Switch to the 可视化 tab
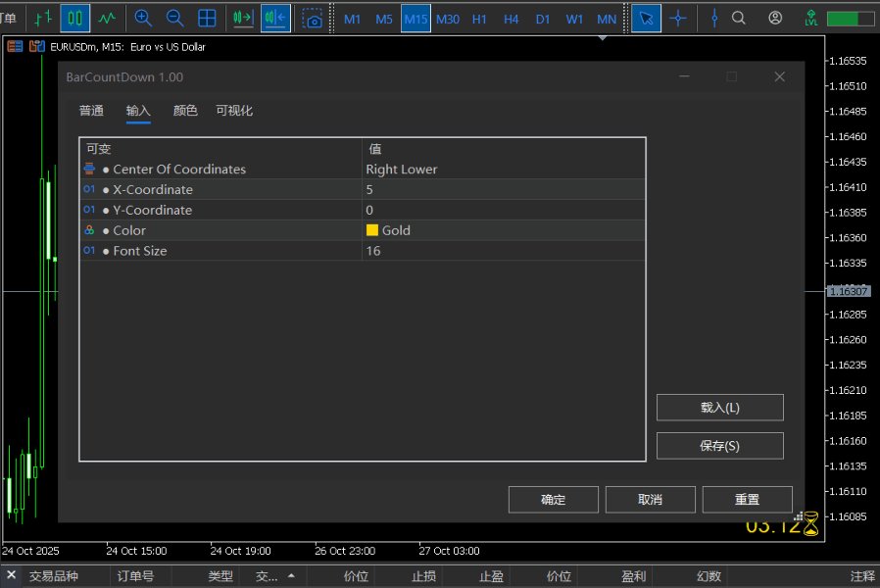The height and width of the screenshot is (588, 880). (235, 111)
